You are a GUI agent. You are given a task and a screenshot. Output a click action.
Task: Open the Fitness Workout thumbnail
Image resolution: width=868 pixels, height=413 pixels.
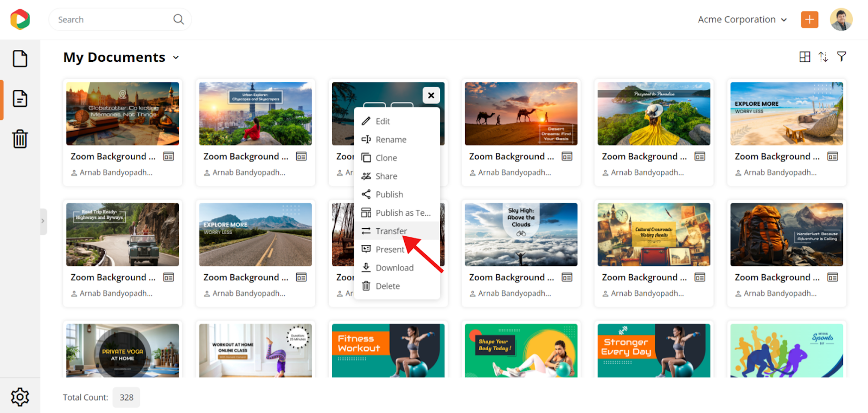pyautogui.click(x=388, y=351)
